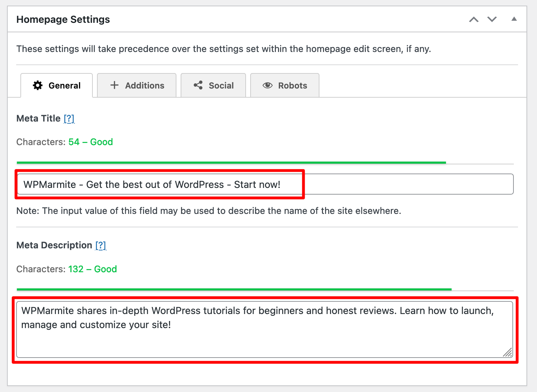Collapse the Homepage Settings panel with triangle
The height and width of the screenshot is (392, 537).
(514, 19)
